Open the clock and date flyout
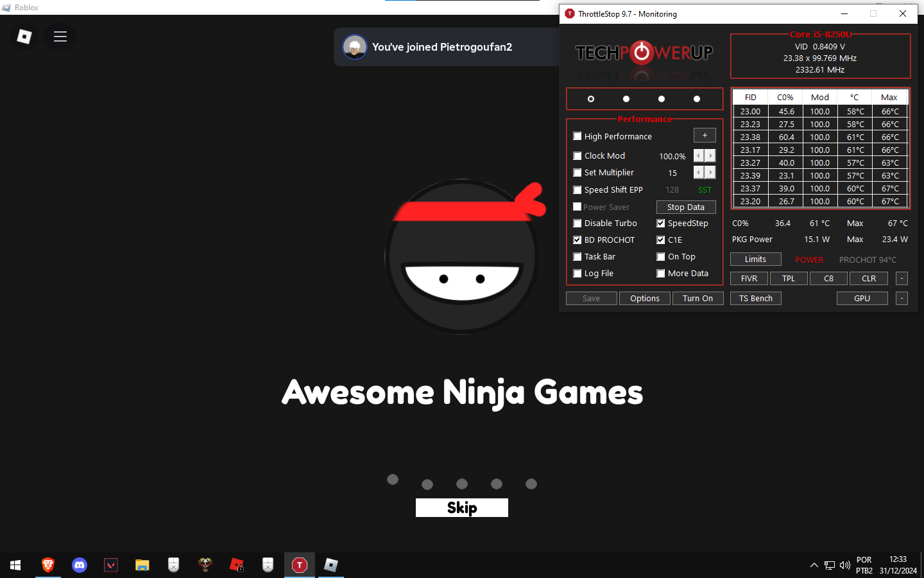 coord(898,565)
